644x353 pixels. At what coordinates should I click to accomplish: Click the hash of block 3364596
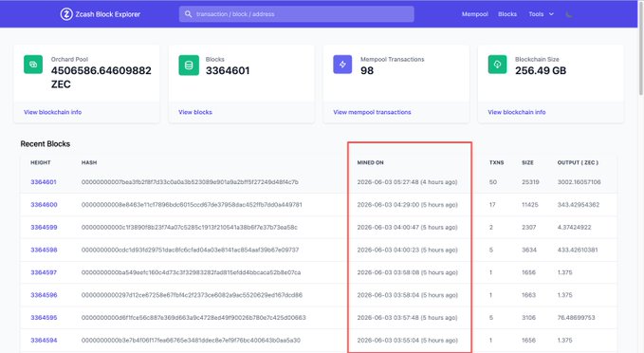(192, 295)
